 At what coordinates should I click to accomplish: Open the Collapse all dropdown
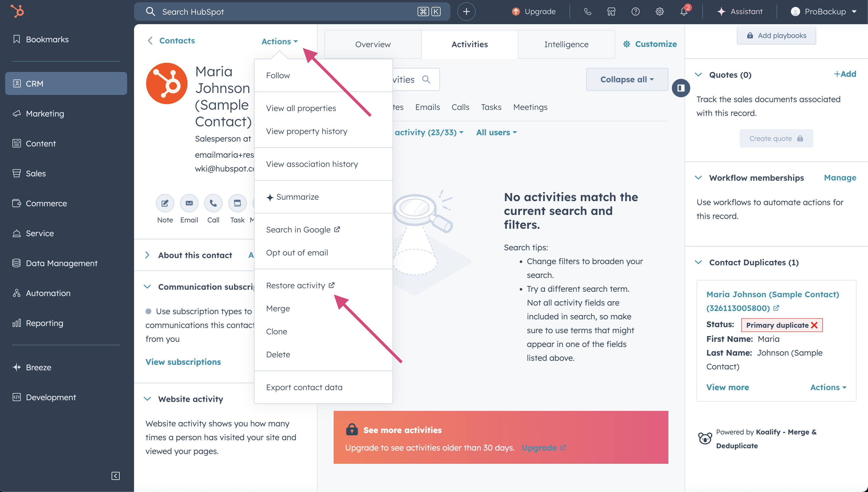(627, 79)
